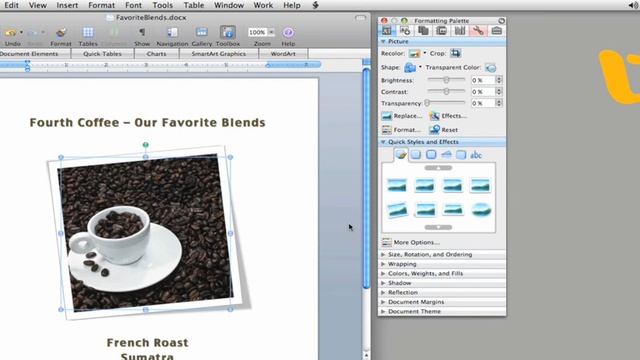The image size is (640, 360).
Task: Switch to the SmartArt Graphics tab
Action: 218,54
